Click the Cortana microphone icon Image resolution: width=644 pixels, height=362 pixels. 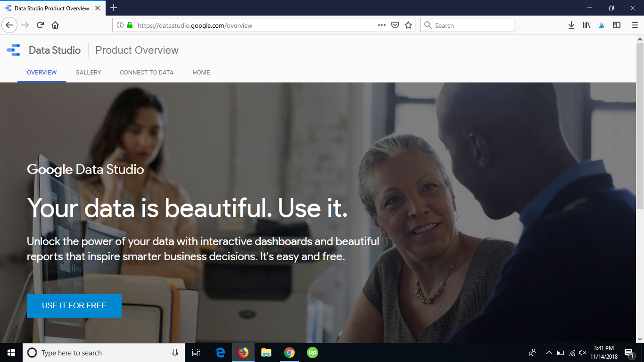(x=175, y=353)
